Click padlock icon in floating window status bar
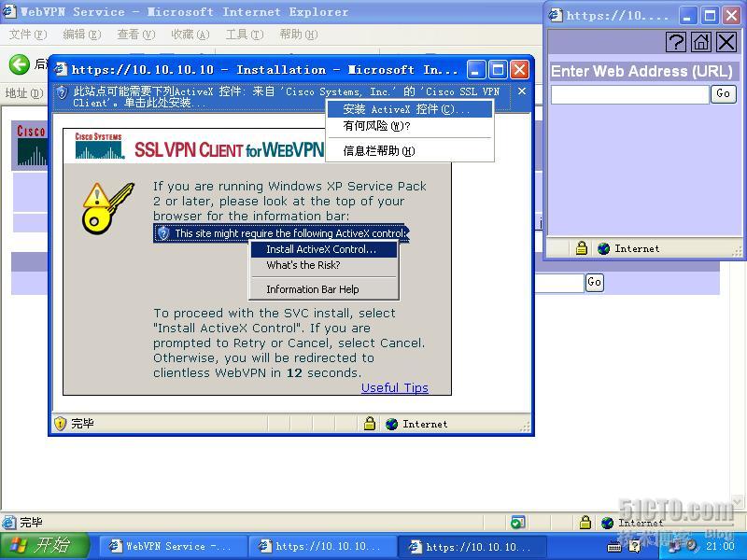Image resolution: width=747 pixels, height=560 pixels. 581,248
